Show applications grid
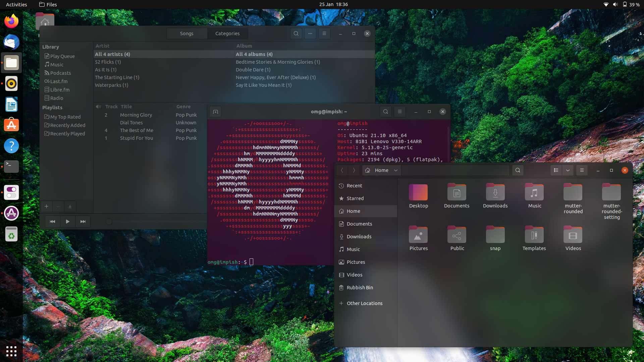 tap(11, 351)
